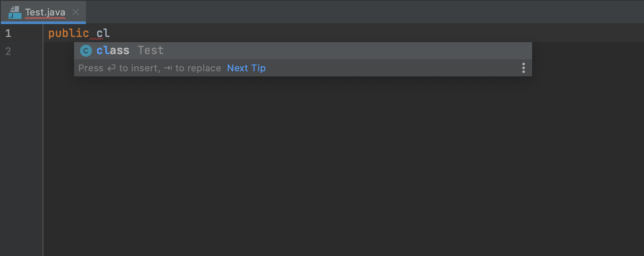Open the Next Tip link
This screenshot has width=644, height=256.
point(246,68)
